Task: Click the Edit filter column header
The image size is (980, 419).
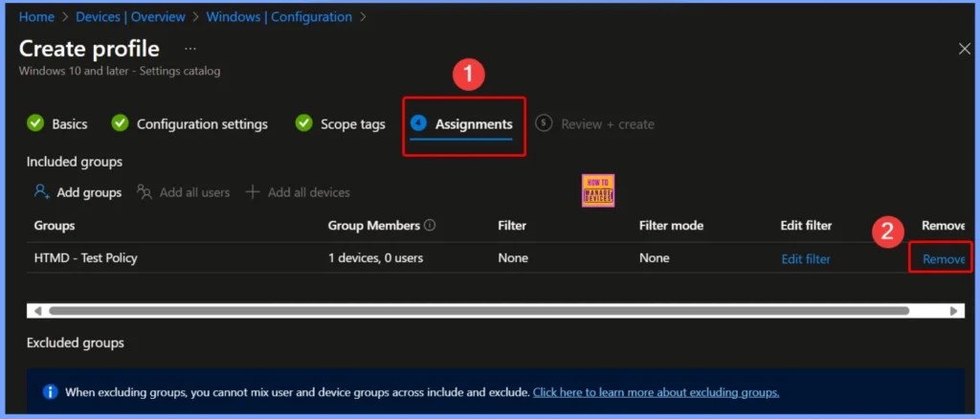Action: coord(806,226)
